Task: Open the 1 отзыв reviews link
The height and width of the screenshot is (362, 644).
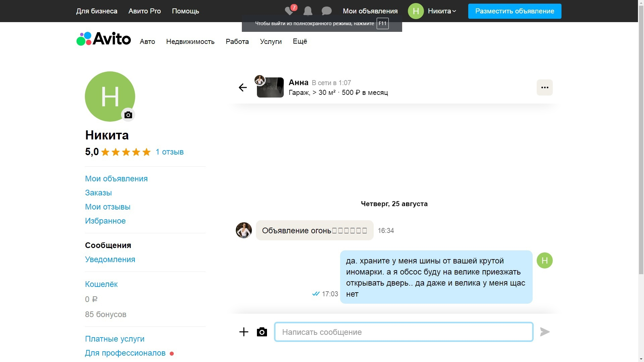Action: [x=169, y=152]
